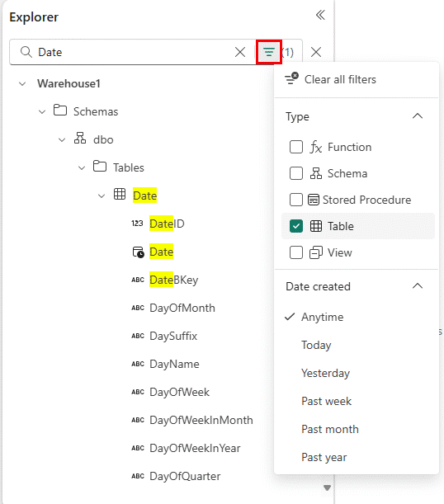Uncheck the Table type checkbox
This screenshot has height=504, width=444.
pos(296,226)
